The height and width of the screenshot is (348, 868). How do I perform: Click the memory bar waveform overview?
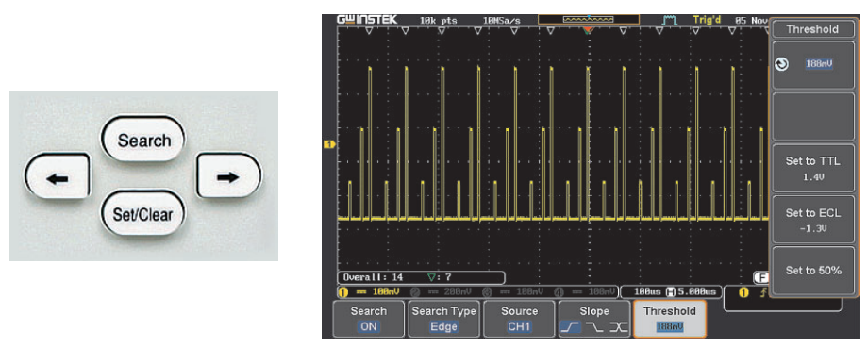point(589,20)
